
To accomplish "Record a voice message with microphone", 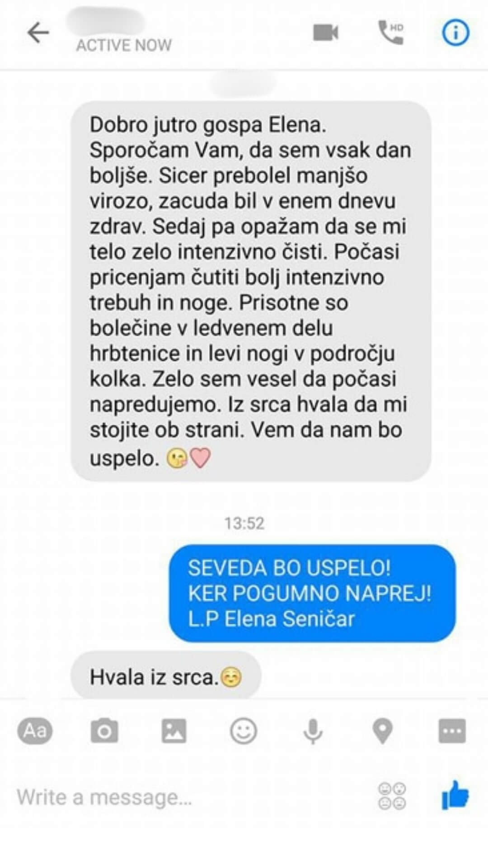I will click(313, 731).
